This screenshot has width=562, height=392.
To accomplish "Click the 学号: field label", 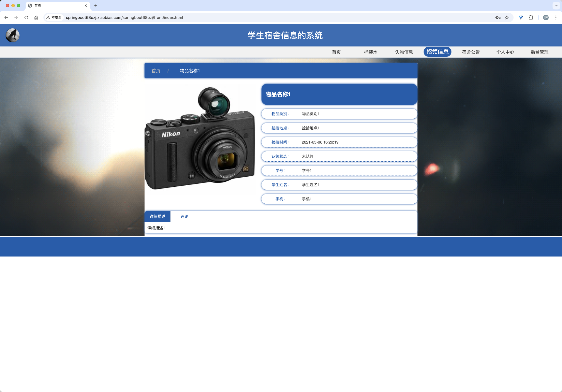I will (280, 171).
